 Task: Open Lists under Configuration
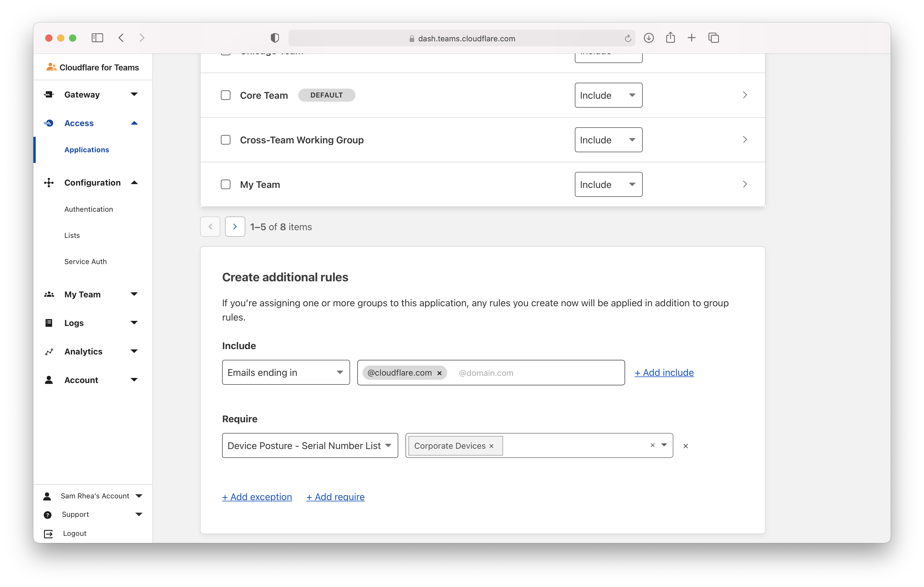coord(72,236)
